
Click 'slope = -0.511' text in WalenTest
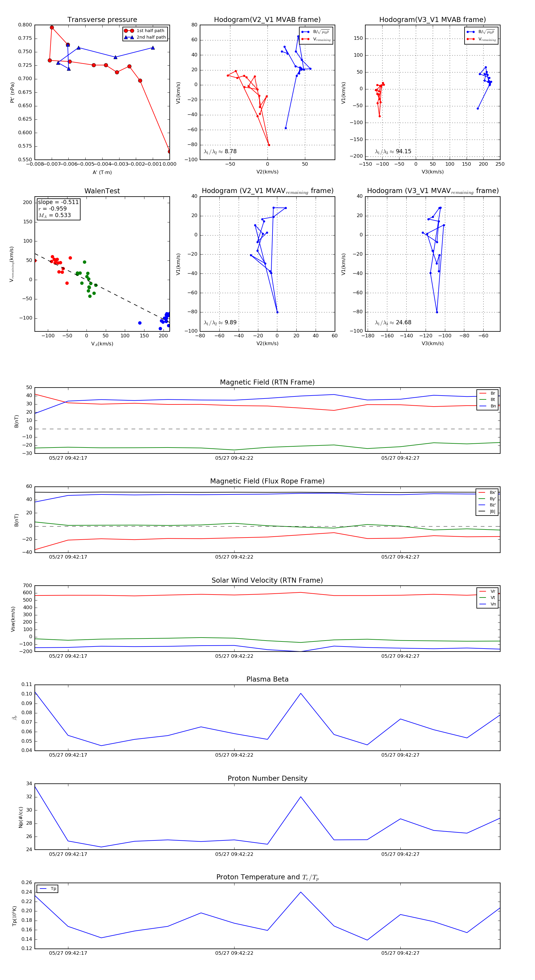point(58,202)
